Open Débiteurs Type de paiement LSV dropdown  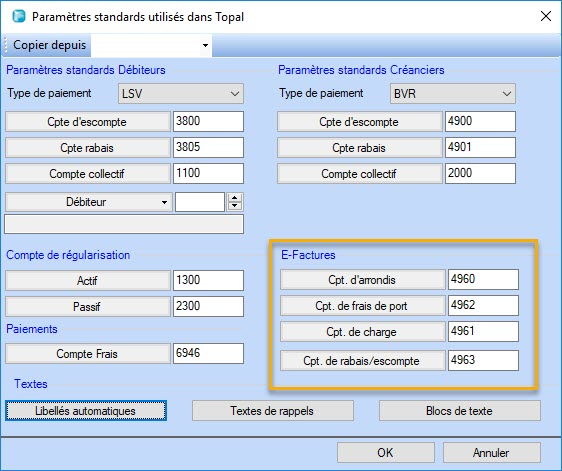tap(181, 94)
